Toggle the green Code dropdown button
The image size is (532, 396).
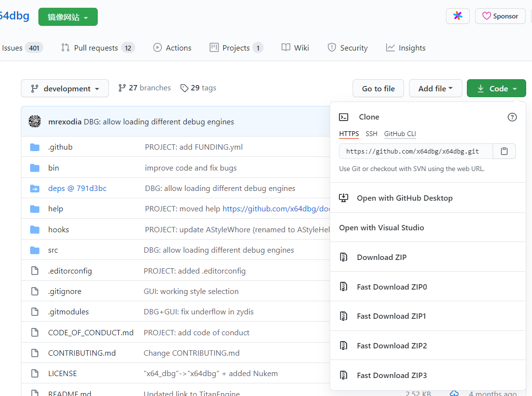(x=497, y=88)
